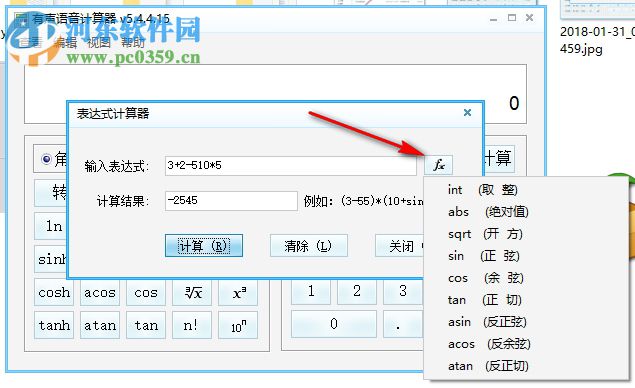
Task: Maximize the calculator main window
Action: click(x=512, y=18)
